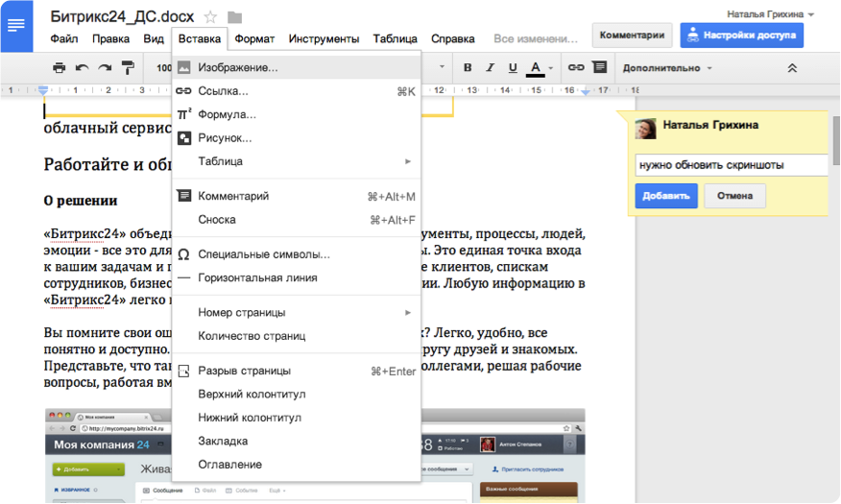Click the Комментарии button

(x=632, y=36)
